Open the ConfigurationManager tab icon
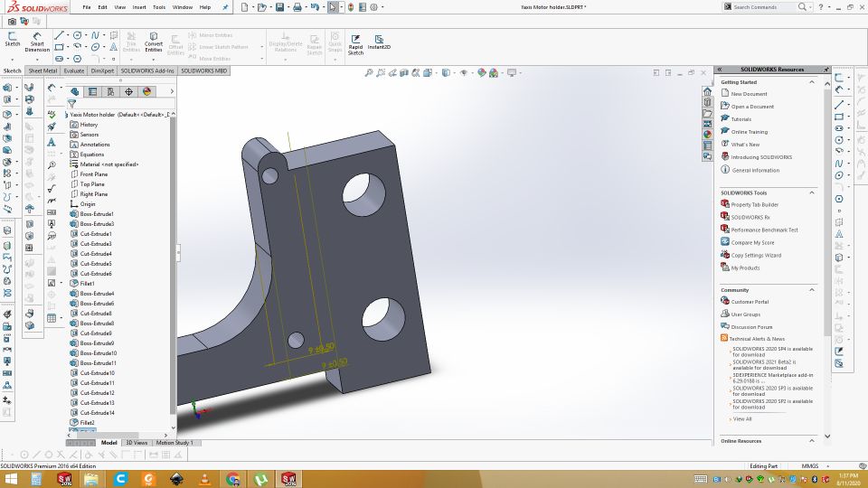The width and height of the screenshot is (868, 488). click(x=110, y=91)
